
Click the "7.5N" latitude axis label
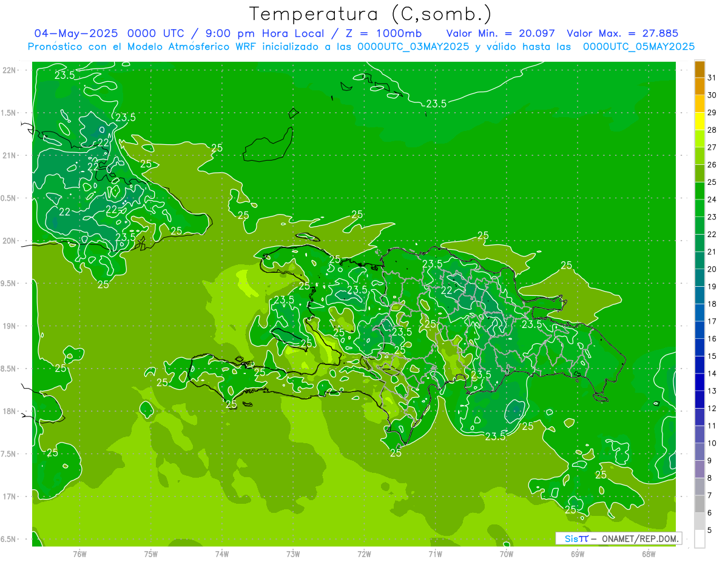tap(8, 454)
